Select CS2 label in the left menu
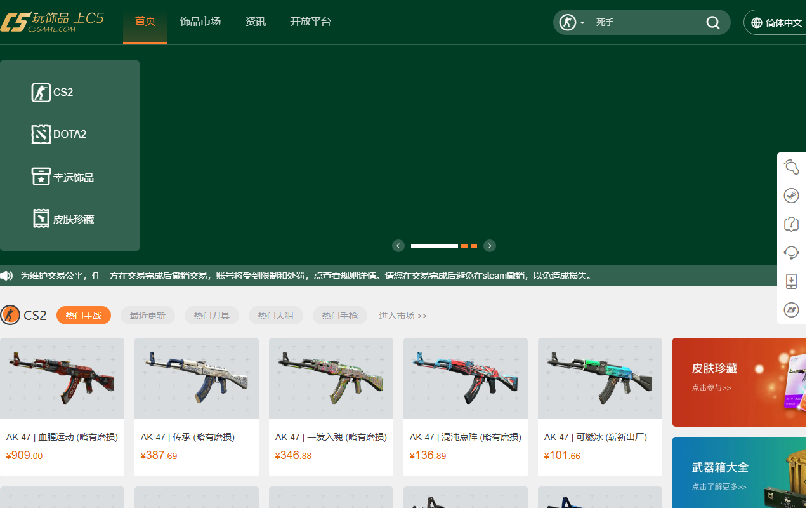The height and width of the screenshot is (508, 812). click(x=63, y=92)
